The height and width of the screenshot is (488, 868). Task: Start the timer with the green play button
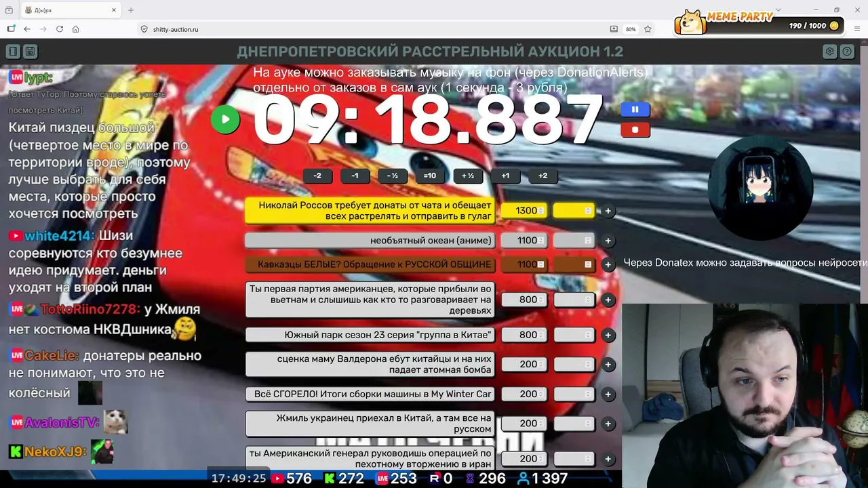click(x=225, y=120)
